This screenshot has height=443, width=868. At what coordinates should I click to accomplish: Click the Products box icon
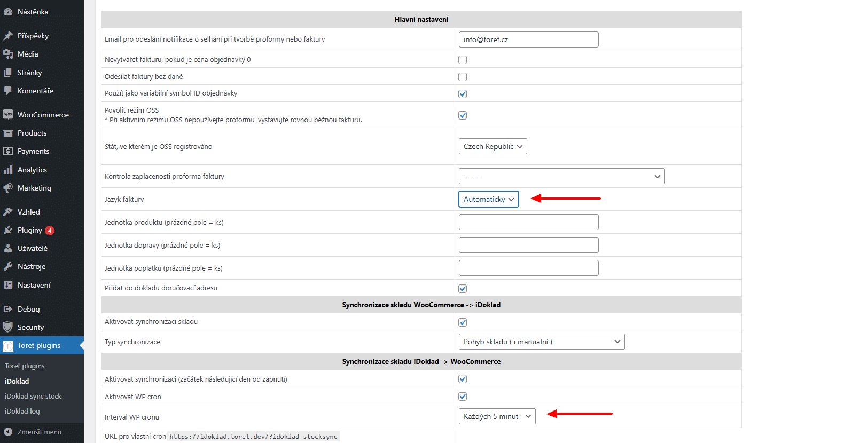pyautogui.click(x=8, y=133)
